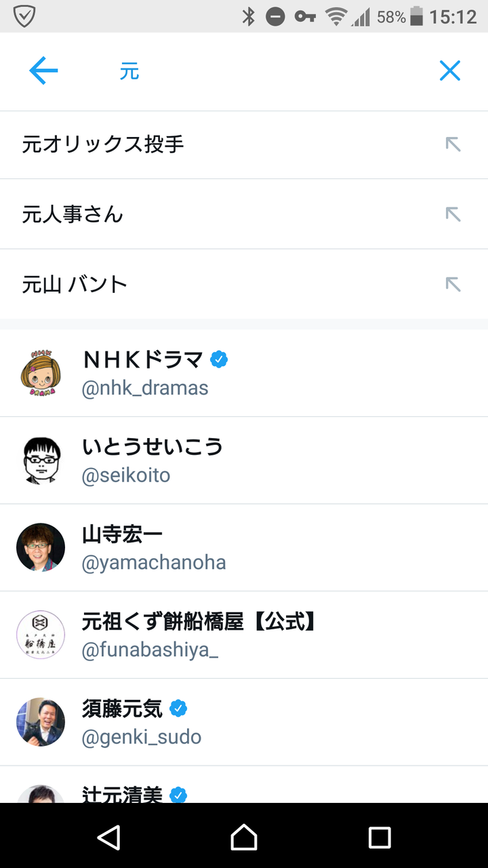Image resolution: width=488 pixels, height=868 pixels.
Task: Open NHKドラマ avatar thumbnail
Action: coord(41,373)
